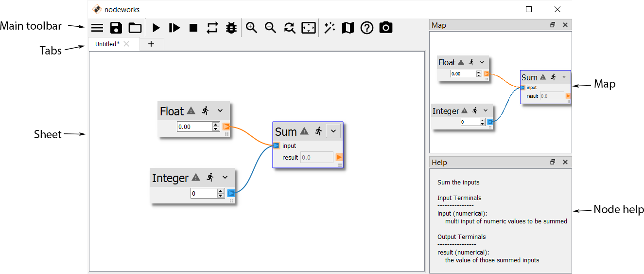This screenshot has width=644, height=274.
Task: Click the magic wand auto-layout icon
Action: point(330,28)
